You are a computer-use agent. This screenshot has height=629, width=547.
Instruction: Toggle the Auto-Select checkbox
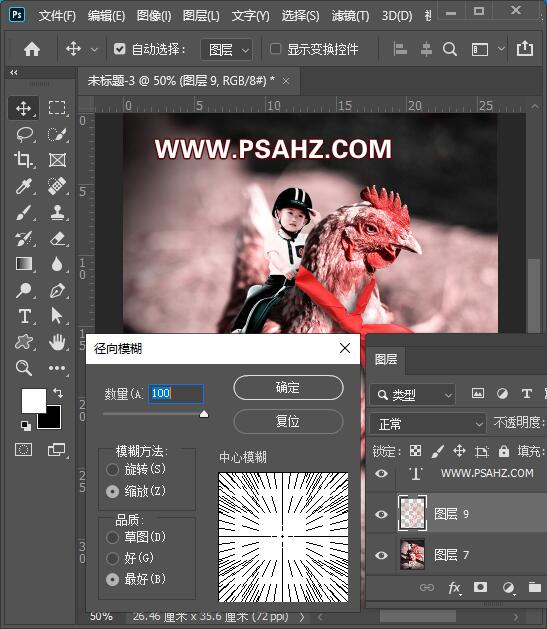click(x=119, y=49)
